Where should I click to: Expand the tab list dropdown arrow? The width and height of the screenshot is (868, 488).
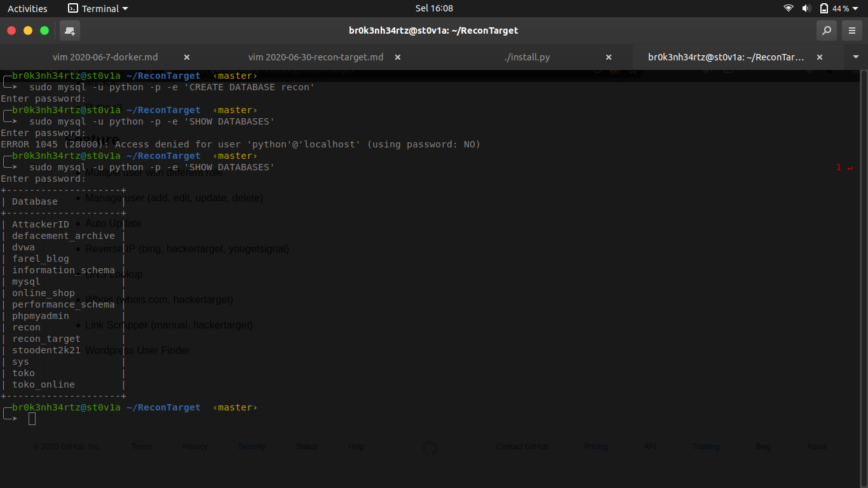(x=855, y=57)
